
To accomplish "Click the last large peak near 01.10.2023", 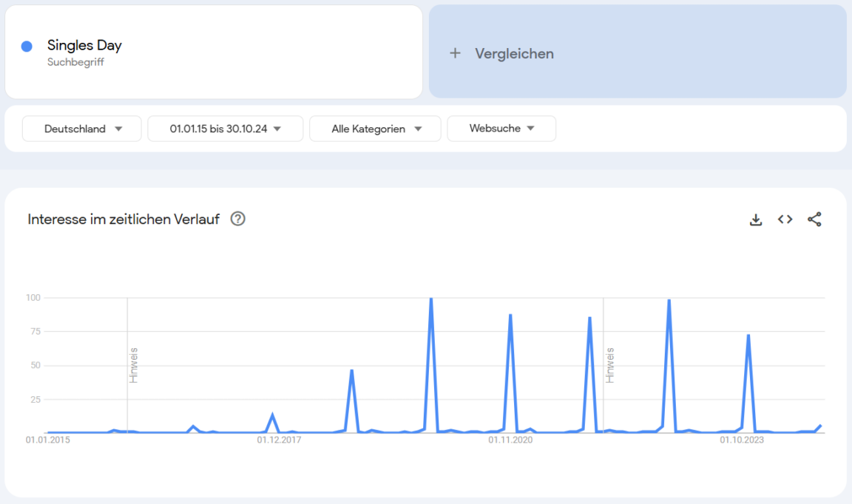I will click(x=748, y=336).
